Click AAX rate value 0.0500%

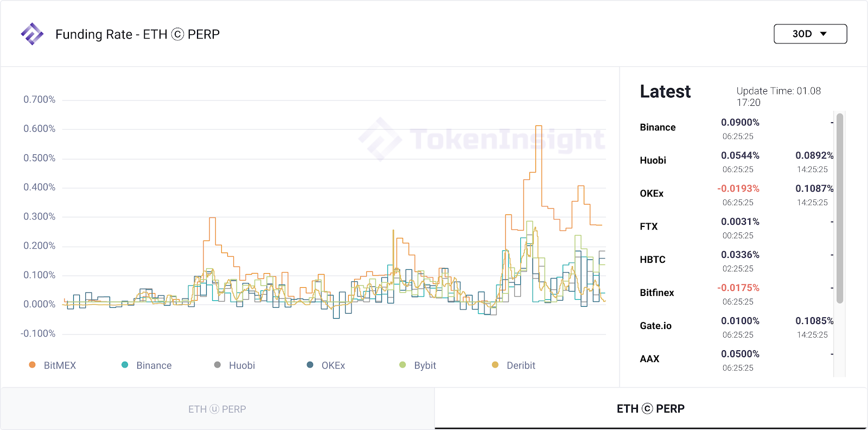click(740, 354)
